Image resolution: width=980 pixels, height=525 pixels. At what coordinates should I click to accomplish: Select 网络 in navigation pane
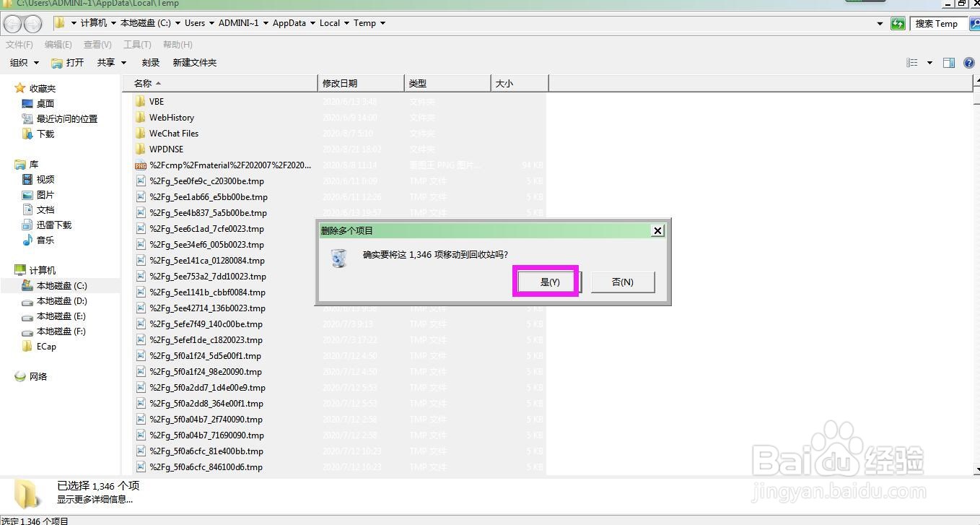click(38, 376)
